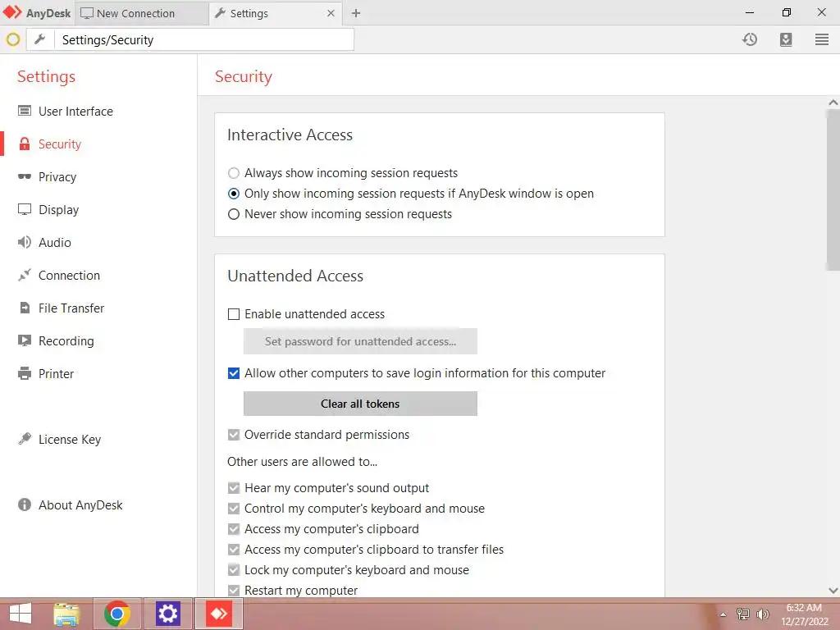Screen dimensions: 840x630
Task: Click the taskbar clock and date
Action: (x=804, y=614)
